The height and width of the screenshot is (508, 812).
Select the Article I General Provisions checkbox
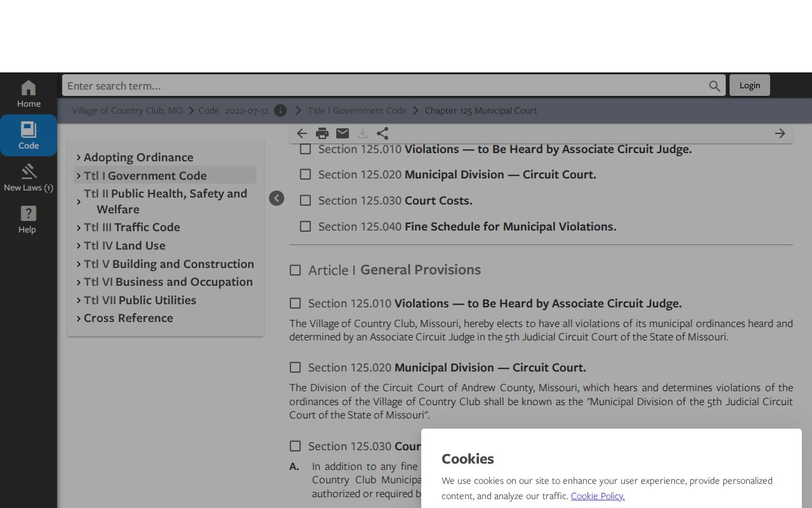pyautogui.click(x=295, y=270)
